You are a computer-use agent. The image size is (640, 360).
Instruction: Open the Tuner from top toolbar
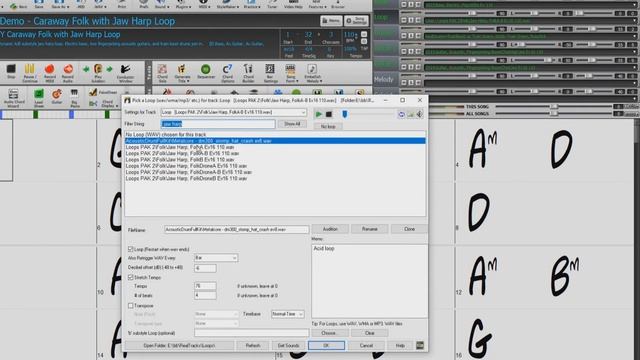(272, 4)
